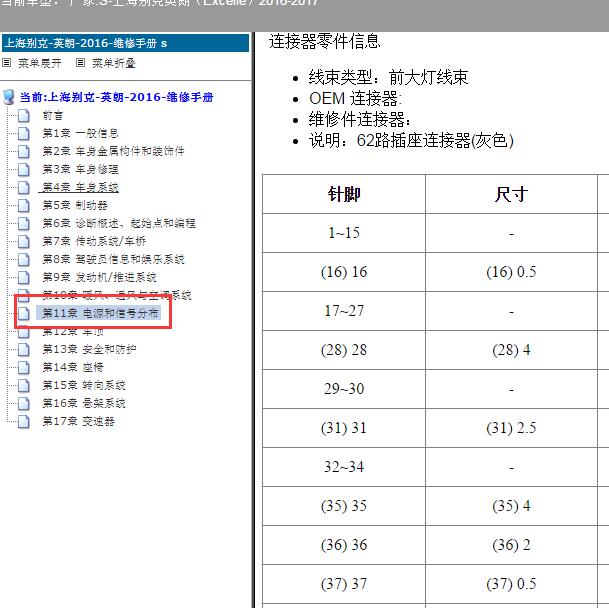609x608 pixels.
Task: Click the table cell (31) 2.5
Action: (511, 428)
